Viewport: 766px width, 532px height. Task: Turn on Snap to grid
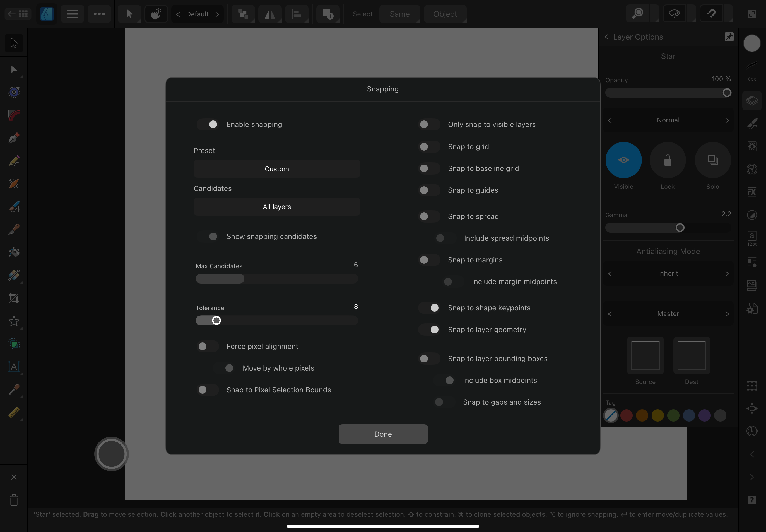[429, 147]
